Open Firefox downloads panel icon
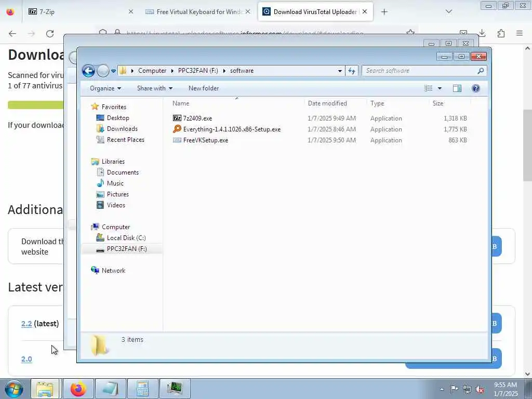 click(482, 33)
